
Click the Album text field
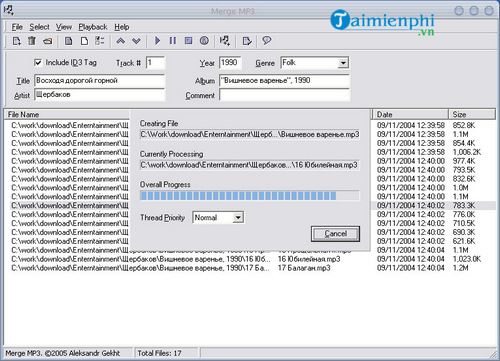[x=284, y=81]
